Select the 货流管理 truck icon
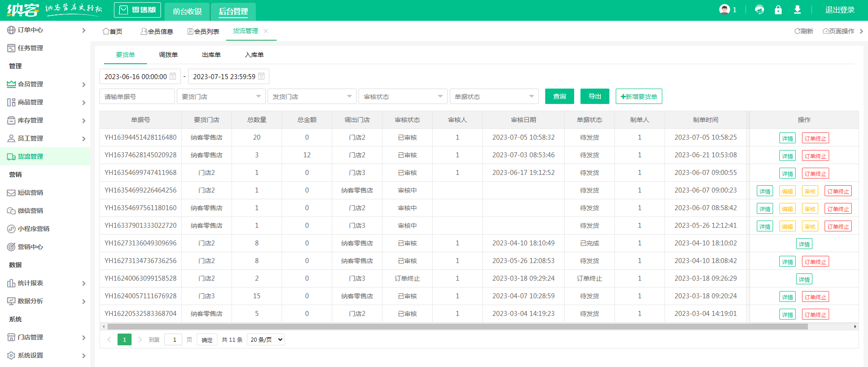Image resolution: width=868 pixels, height=367 pixels. tap(11, 156)
